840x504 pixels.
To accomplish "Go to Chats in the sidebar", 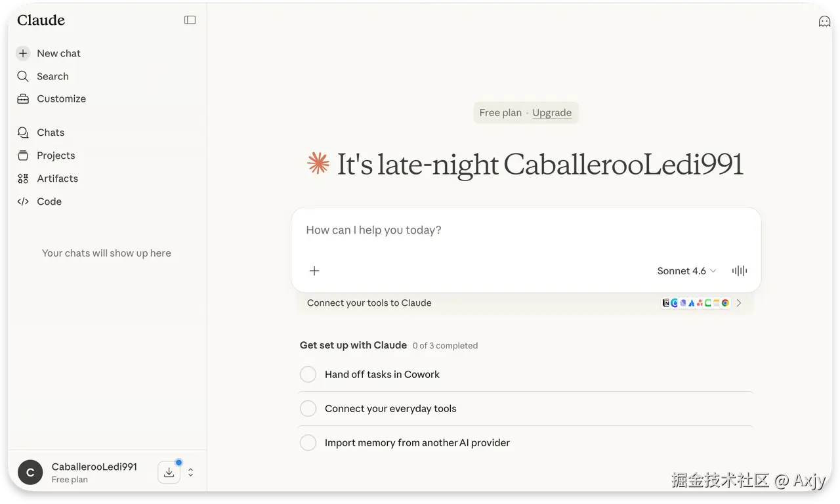I will 51,133.
